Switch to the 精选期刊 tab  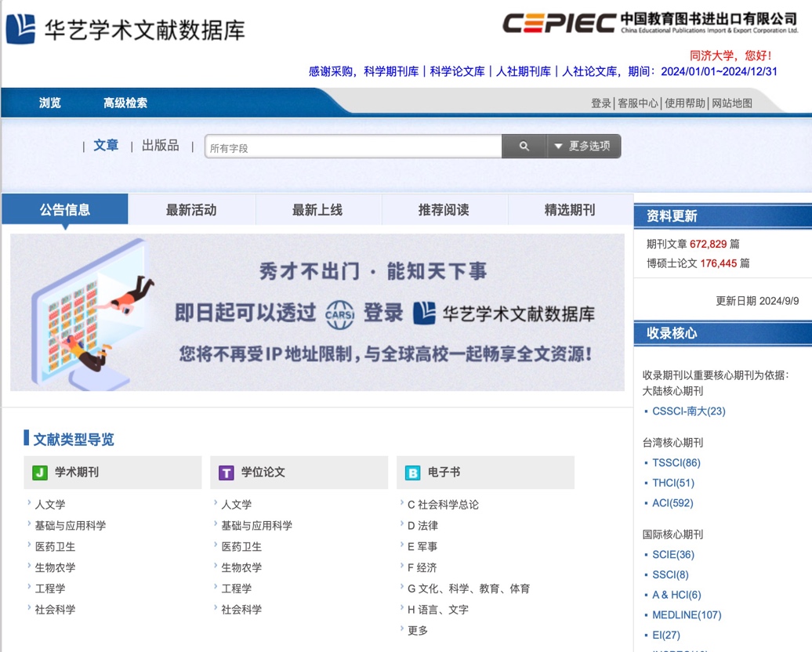coord(570,209)
